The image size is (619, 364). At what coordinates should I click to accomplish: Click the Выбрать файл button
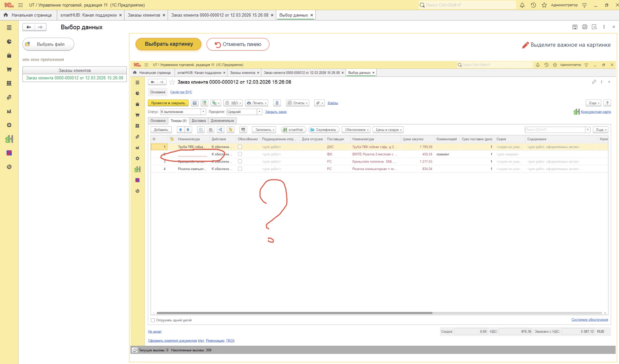point(48,44)
